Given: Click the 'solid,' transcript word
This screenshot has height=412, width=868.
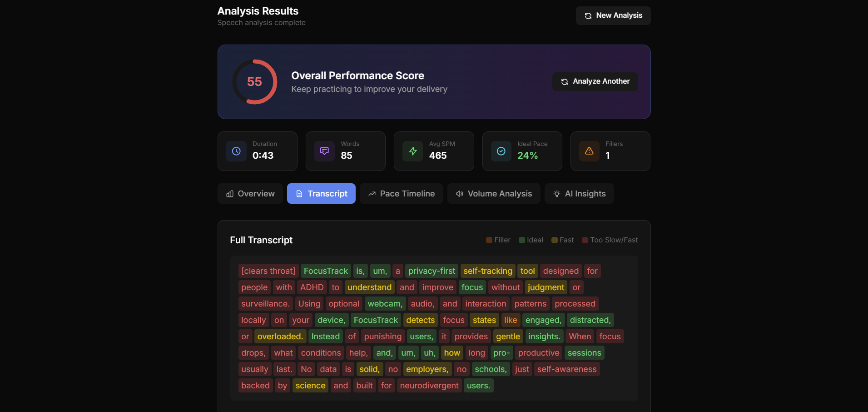Looking at the screenshot, I should coord(369,369).
